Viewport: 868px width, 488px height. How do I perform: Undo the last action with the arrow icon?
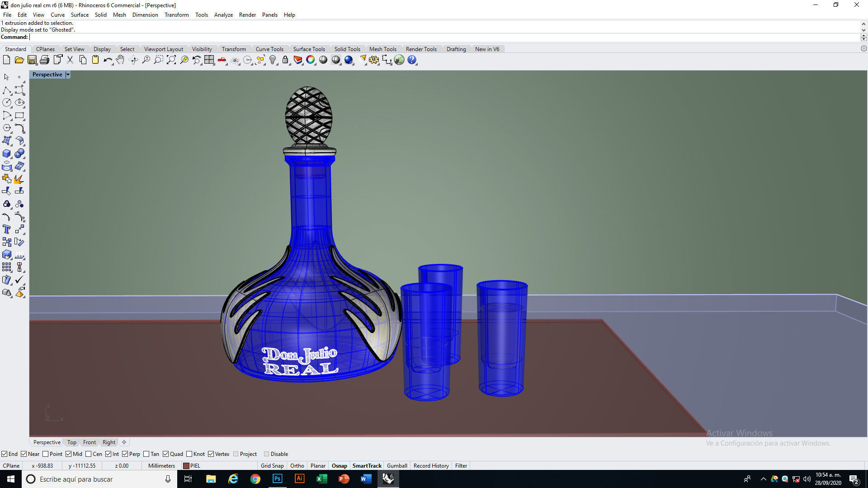point(108,60)
